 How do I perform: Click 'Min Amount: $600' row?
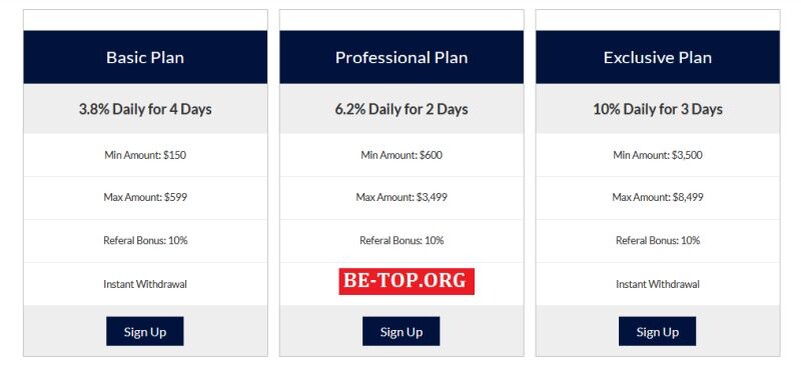point(402,155)
